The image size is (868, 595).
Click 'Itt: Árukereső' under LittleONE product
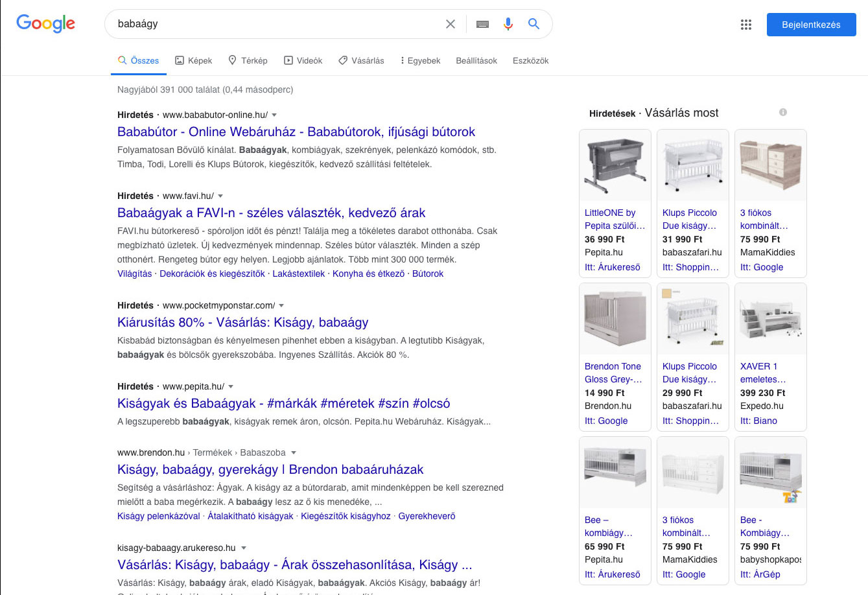coord(612,267)
